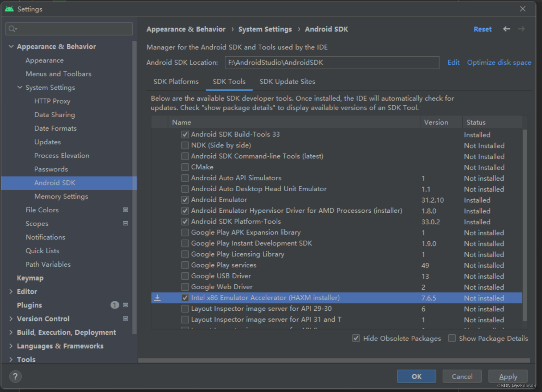The image size is (542, 392).
Task: Click the Android SDK Location field
Action: point(332,62)
